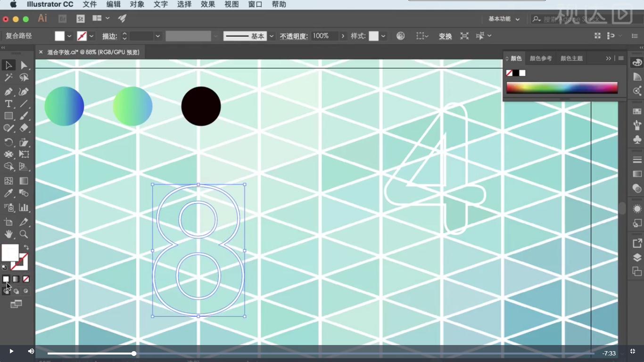The width and height of the screenshot is (644, 362).
Task: Pick the Lasso tool
Action: [x=24, y=78]
